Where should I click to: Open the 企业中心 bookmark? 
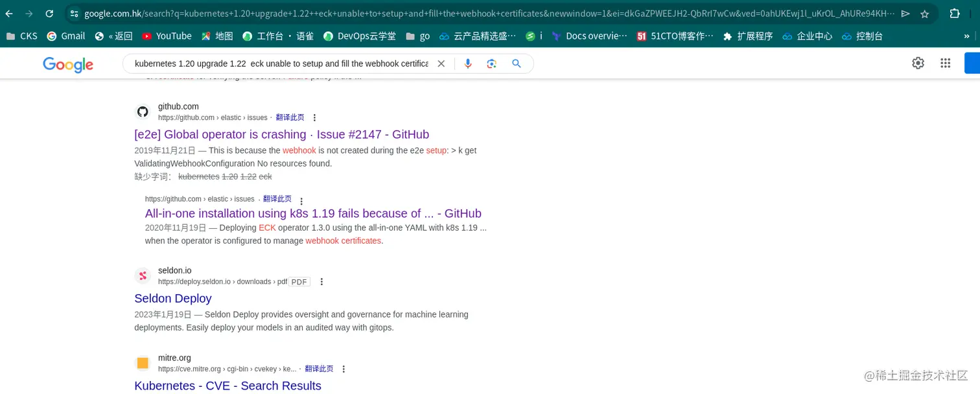tap(807, 36)
